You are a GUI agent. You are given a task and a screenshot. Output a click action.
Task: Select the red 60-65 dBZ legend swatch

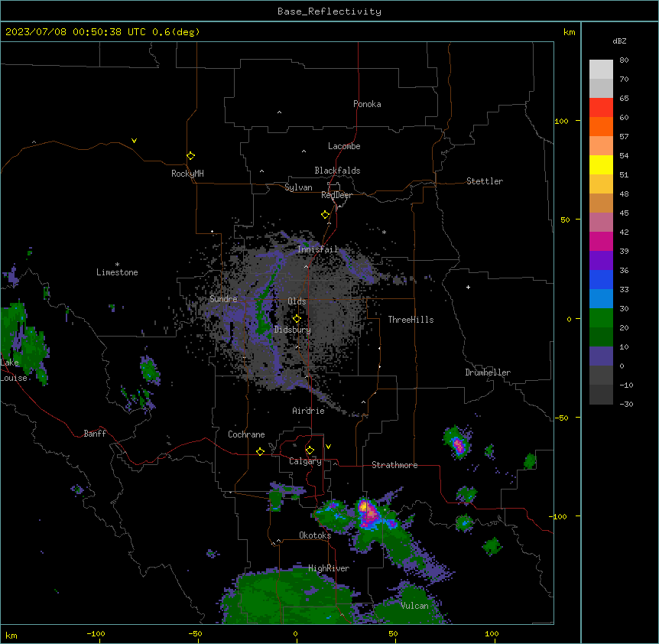[x=601, y=108]
